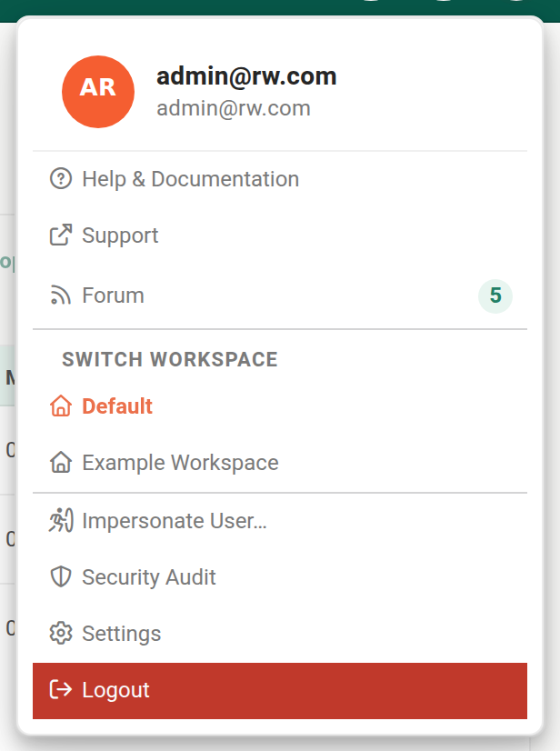
Task: Click the shield Security Audit icon
Action: pos(61,576)
